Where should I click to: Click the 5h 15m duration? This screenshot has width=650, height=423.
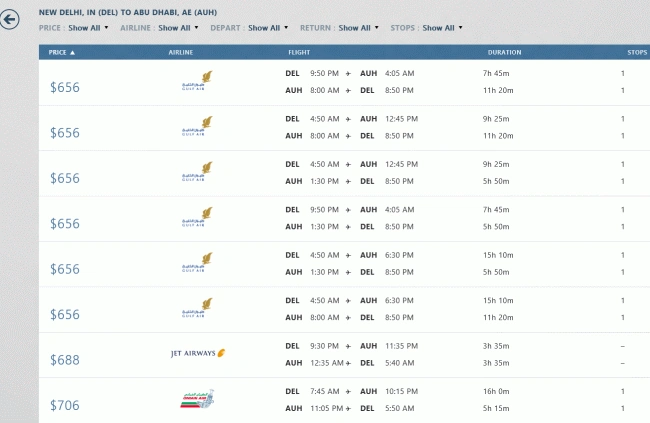pyautogui.click(x=496, y=408)
